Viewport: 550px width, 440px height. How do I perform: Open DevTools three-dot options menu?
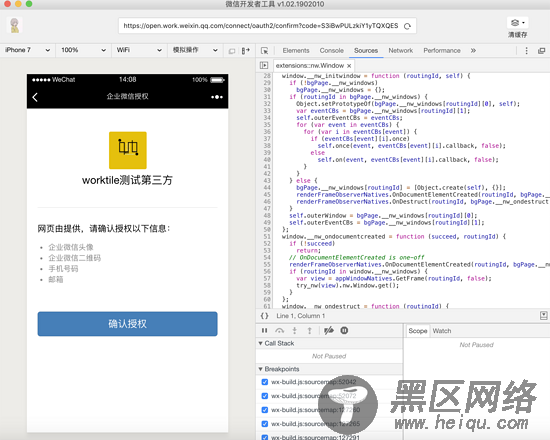[526, 51]
